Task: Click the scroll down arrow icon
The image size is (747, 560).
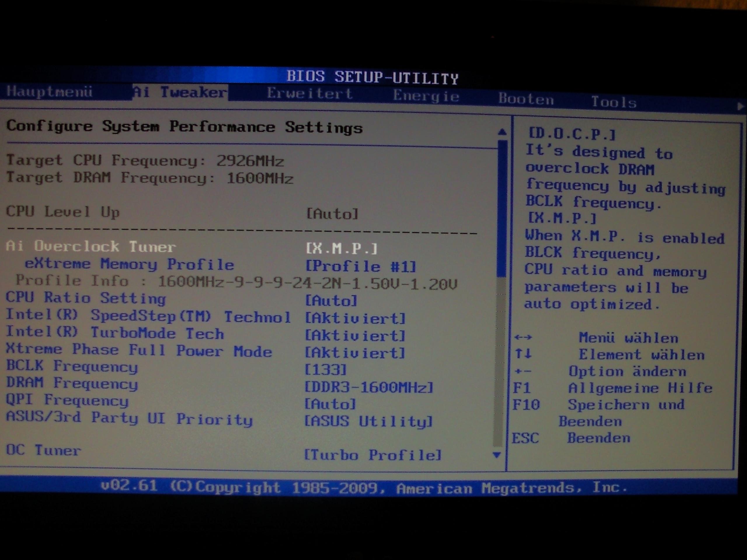Action: coord(497,455)
